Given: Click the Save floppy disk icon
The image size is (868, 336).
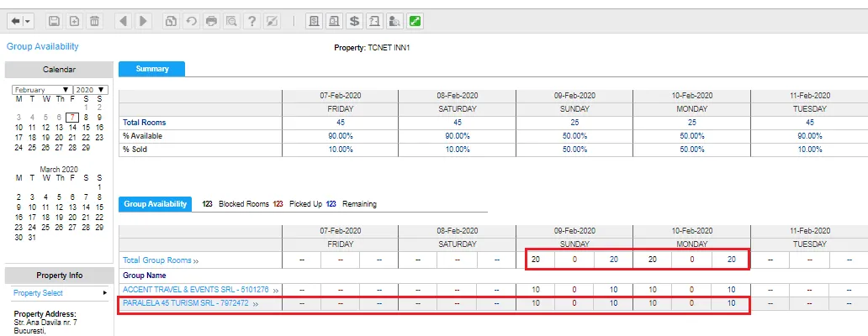Looking at the screenshot, I should pos(54,22).
